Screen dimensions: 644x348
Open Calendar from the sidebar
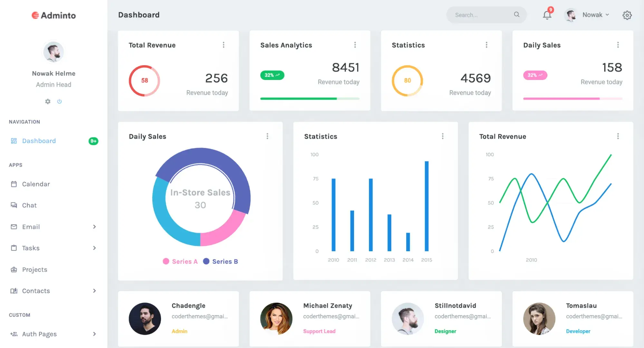point(36,184)
